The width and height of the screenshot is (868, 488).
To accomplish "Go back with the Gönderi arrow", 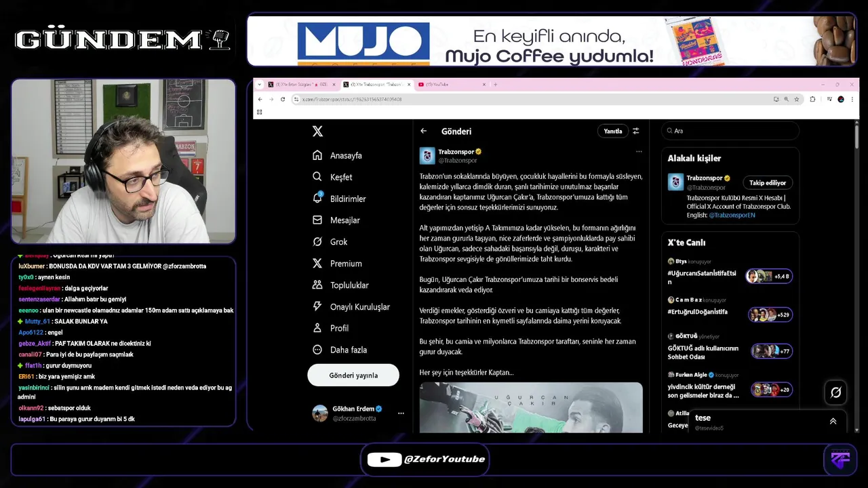I will (x=424, y=131).
